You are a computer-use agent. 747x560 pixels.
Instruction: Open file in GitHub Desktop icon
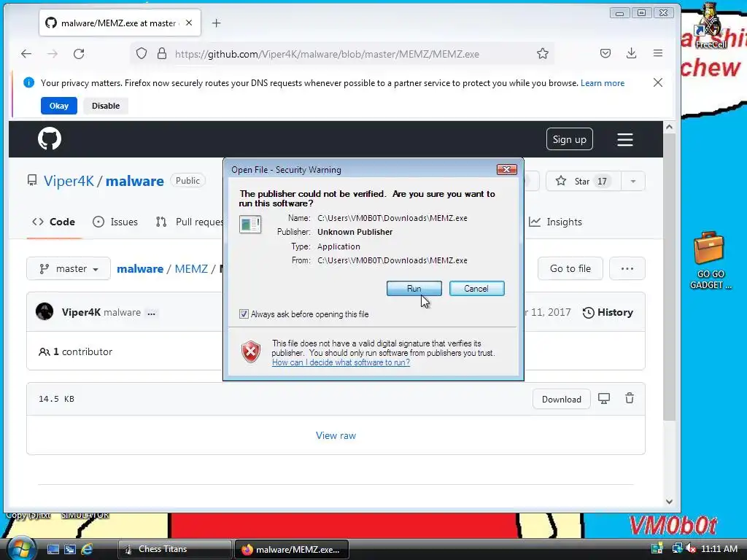tap(604, 399)
